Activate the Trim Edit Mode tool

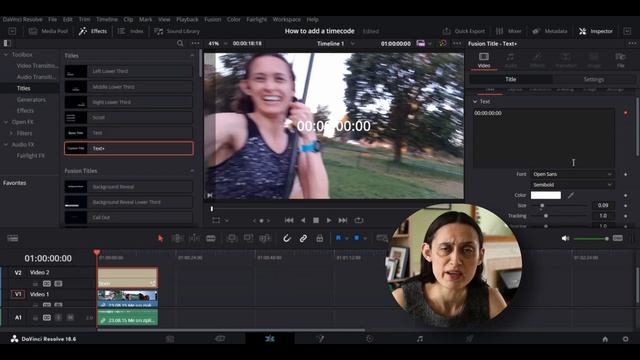178,238
